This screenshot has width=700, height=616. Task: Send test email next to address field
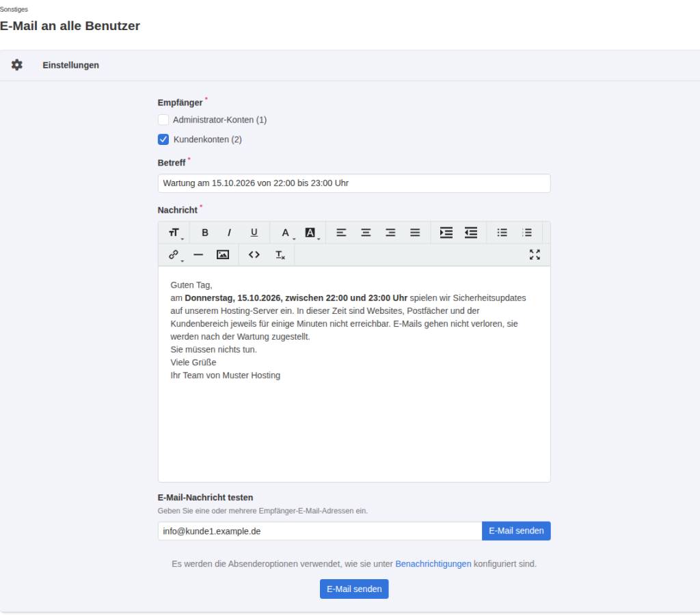pyautogui.click(x=516, y=531)
